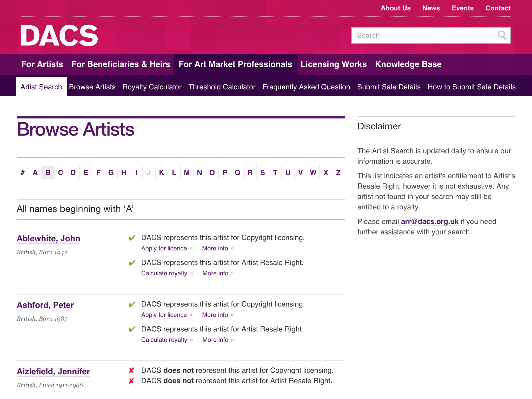Open For Beneficiaries & Heirs menu
The height and width of the screenshot is (399, 532).
click(121, 64)
